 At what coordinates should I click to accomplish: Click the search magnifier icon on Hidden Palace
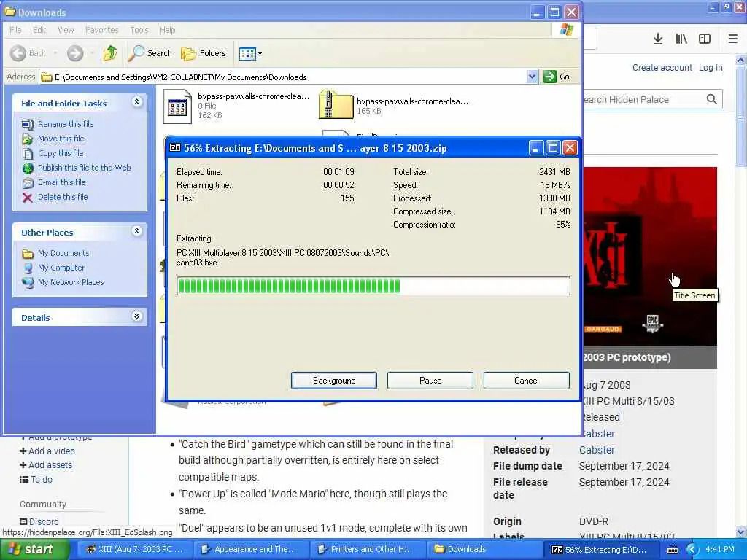pos(712,99)
